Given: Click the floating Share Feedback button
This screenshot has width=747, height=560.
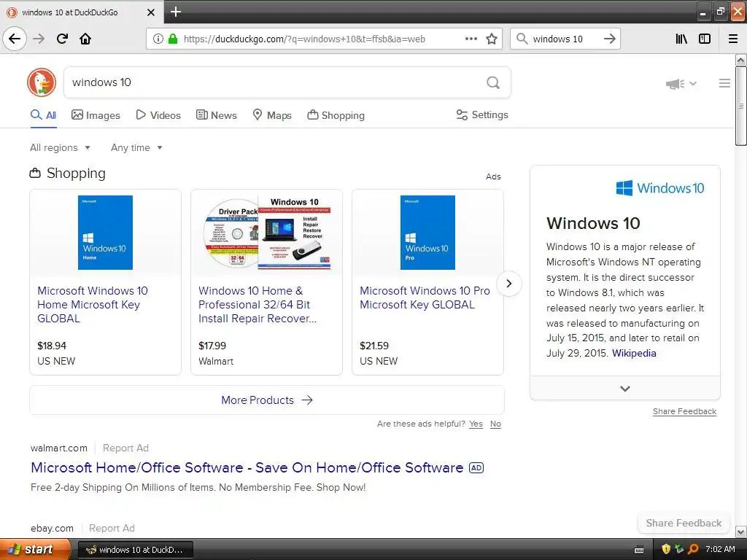Looking at the screenshot, I should click(684, 523).
